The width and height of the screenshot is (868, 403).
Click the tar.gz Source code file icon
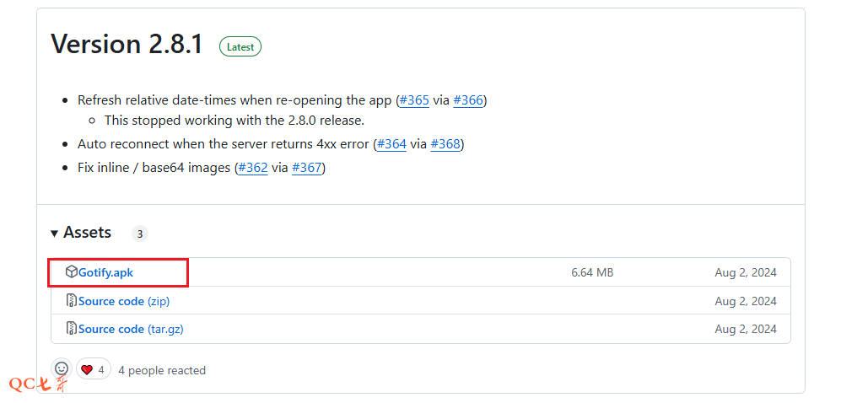pyautogui.click(x=72, y=329)
